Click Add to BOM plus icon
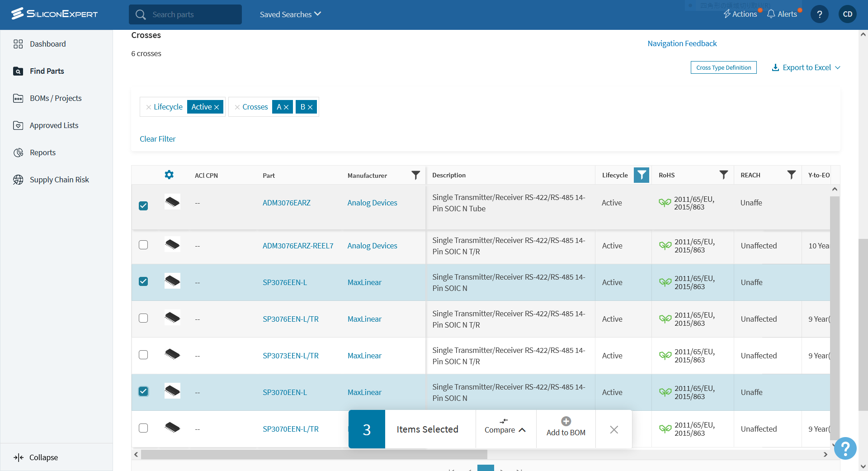This screenshot has height=471, width=868. 566,421
